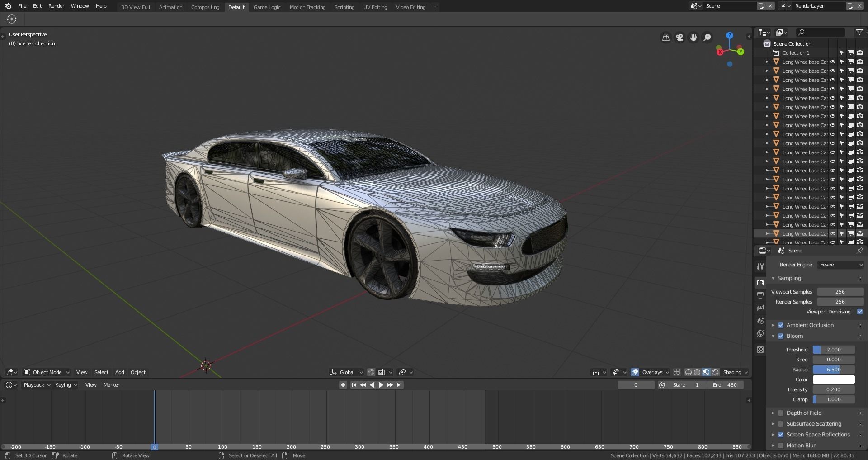Open the Render menu
This screenshot has width=868, height=460.
56,6
